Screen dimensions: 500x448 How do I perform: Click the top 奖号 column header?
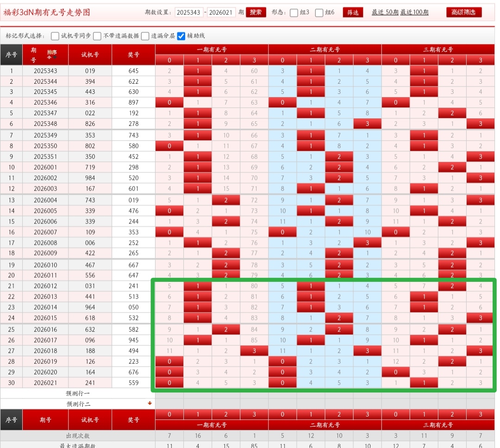click(134, 55)
